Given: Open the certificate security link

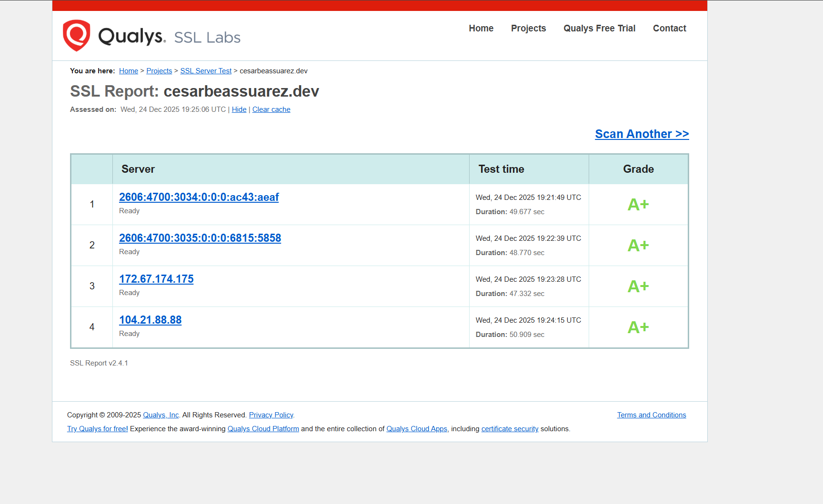Looking at the screenshot, I should point(509,429).
